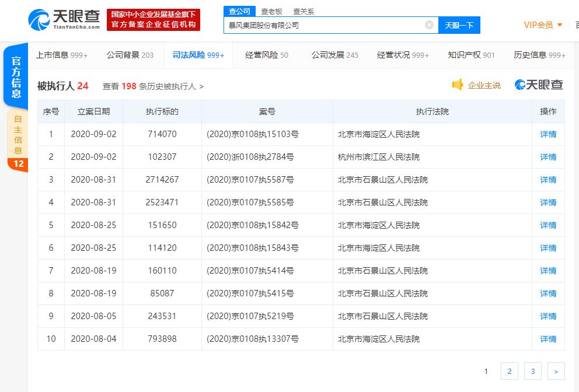Open the 历史信息 999+ section

[539, 54]
